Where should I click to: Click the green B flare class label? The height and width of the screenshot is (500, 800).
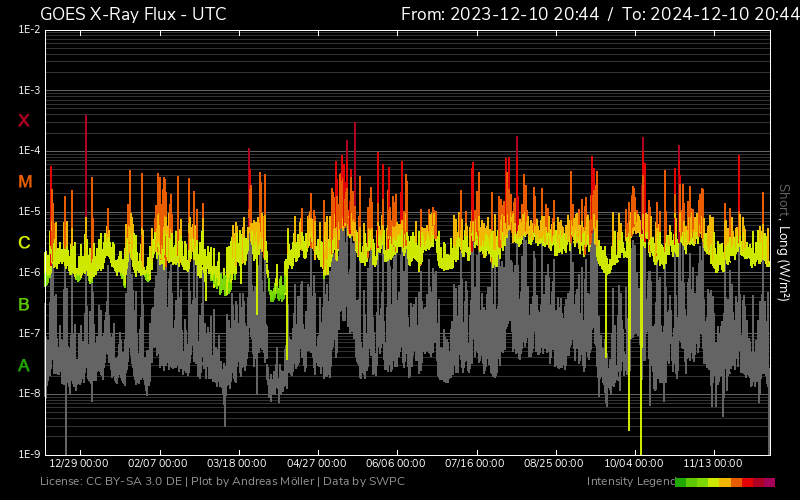(24, 304)
